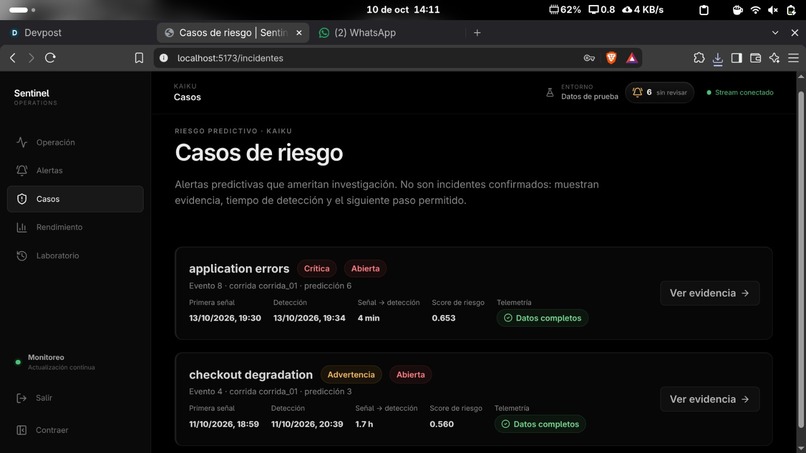Image resolution: width=806 pixels, height=453 pixels.
Task: Open the browser extensions puzzle icon
Action: tap(699, 58)
